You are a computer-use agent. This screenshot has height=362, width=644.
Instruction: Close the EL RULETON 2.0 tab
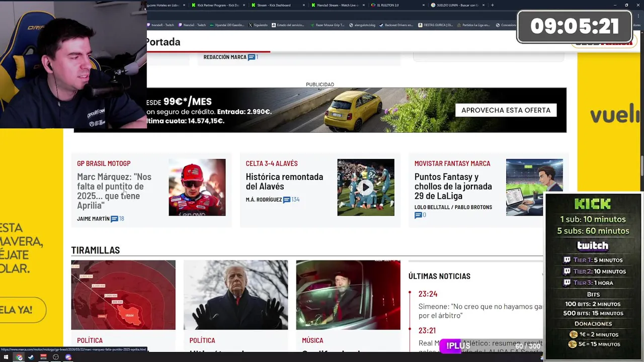pyautogui.click(x=424, y=5)
